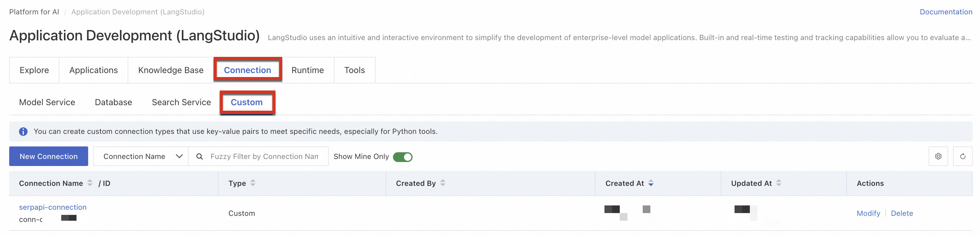Image resolution: width=980 pixels, height=236 pixels.
Task: Open the serpapi-connection link
Action: 53,207
